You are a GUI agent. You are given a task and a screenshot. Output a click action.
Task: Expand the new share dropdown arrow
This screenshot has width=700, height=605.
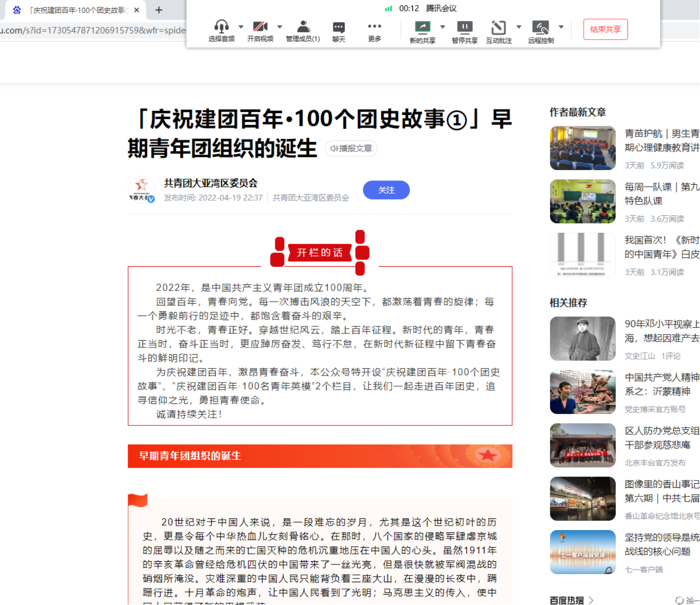pos(442,27)
